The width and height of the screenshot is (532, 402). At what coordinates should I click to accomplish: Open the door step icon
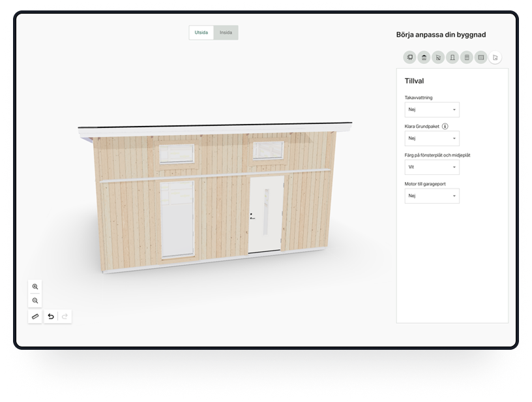pyautogui.click(x=452, y=57)
